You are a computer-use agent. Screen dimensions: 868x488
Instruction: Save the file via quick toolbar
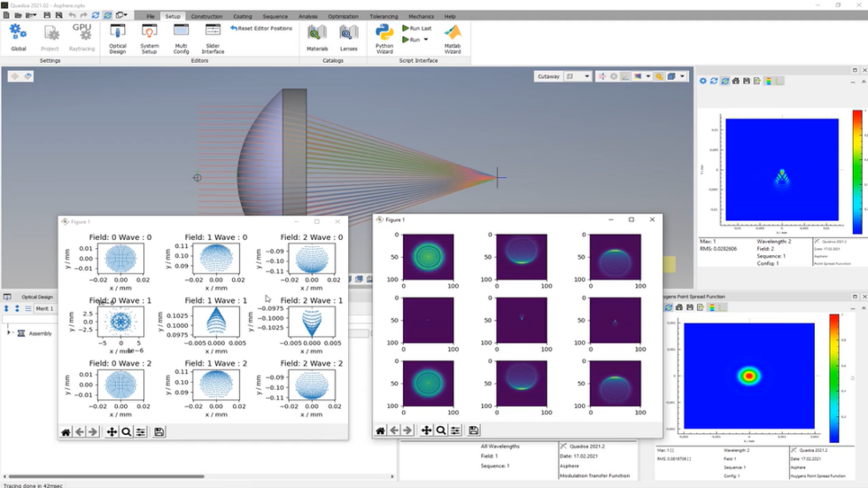click(x=47, y=15)
